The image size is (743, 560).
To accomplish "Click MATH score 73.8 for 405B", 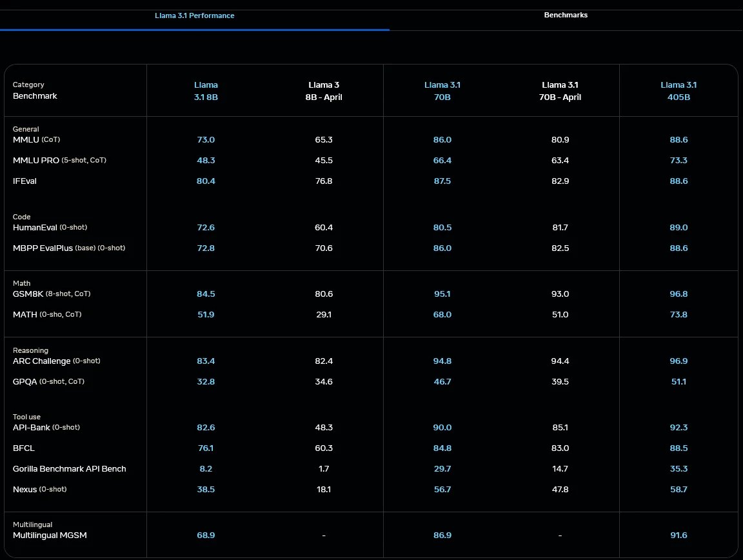I will pos(679,314).
